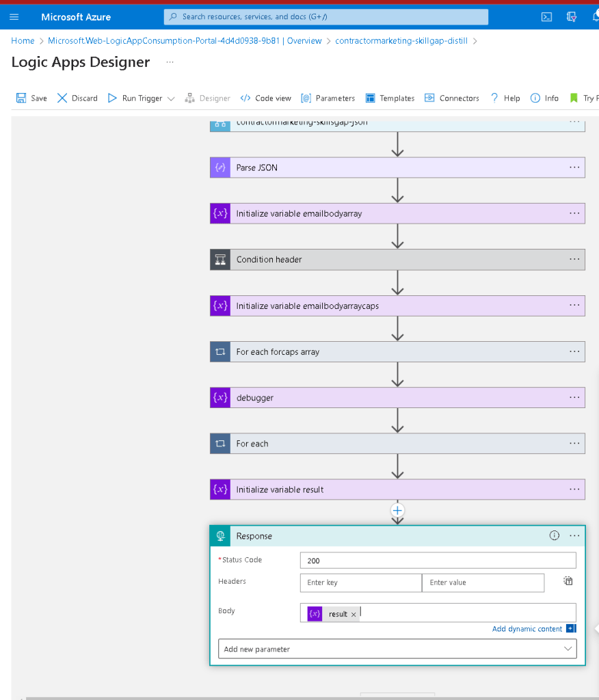
Task: Click the Headers Enter key field
Action: pyautogui.click(x=360, y=582)
